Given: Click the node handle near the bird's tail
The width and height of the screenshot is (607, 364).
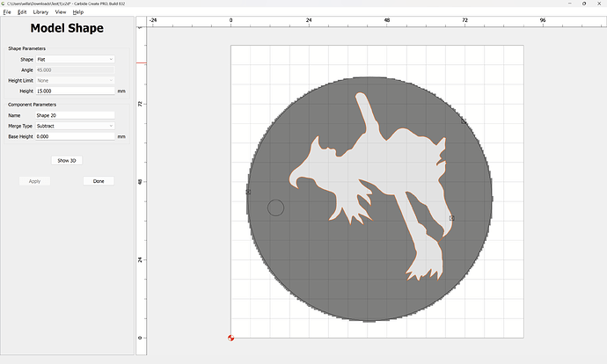Looking at the screenshot, I should [x=452, y=218].
